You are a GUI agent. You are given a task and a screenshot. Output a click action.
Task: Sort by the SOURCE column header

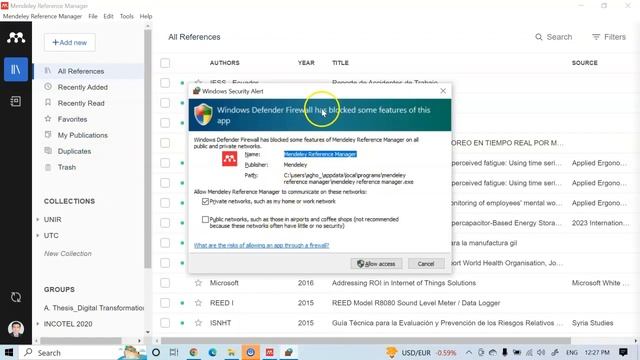coord(584,63)
